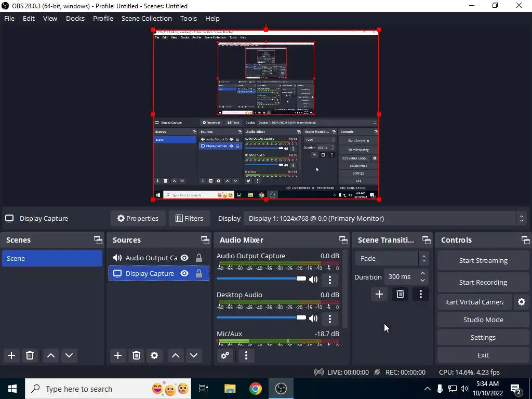532x399 pixels.
Task: Click Start Virtual Camera button
Action: tap(474, 302)
